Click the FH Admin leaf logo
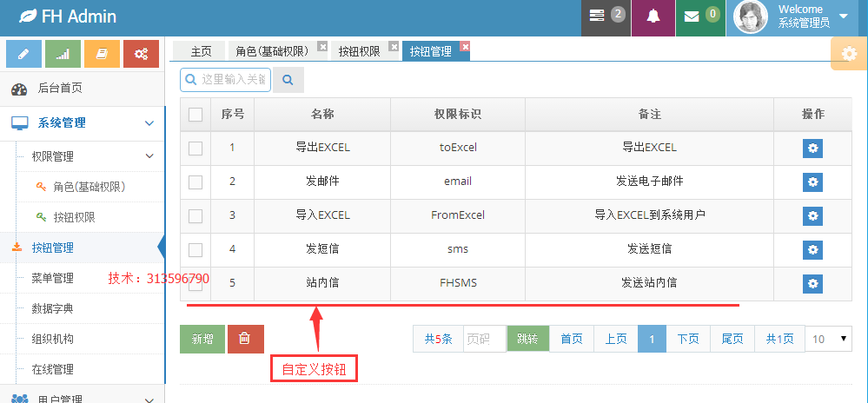Image resolution: width=868 pixels, height=403 pixels. point(28,17)
